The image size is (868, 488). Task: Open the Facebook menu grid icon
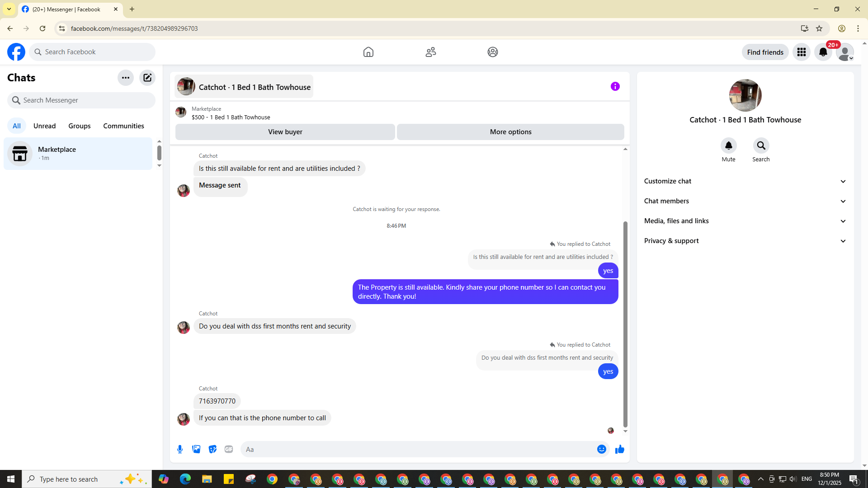click(x=802, y=52)
